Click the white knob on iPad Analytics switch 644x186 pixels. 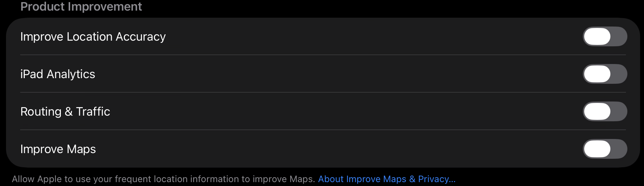[597, 74]
